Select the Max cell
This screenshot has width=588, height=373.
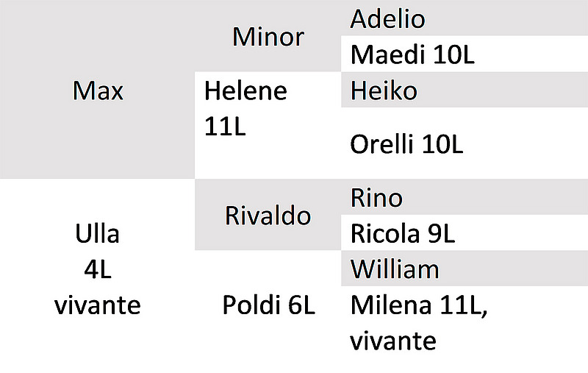click(98, 89)
